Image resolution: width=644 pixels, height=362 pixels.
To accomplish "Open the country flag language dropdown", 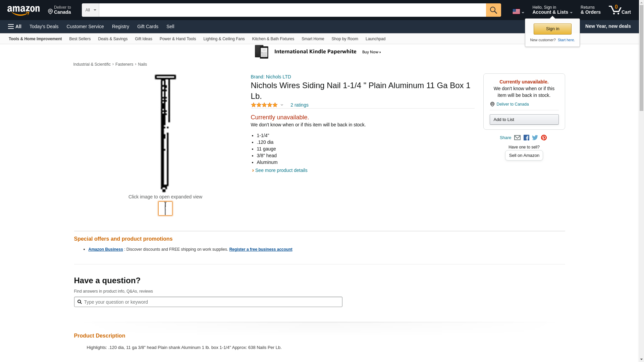I will pos(518,12).
